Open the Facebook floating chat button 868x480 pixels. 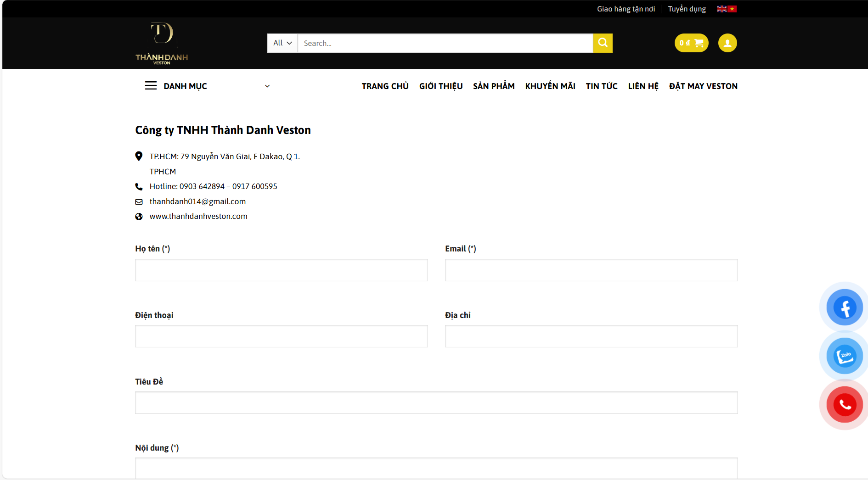tap(844, 307)
